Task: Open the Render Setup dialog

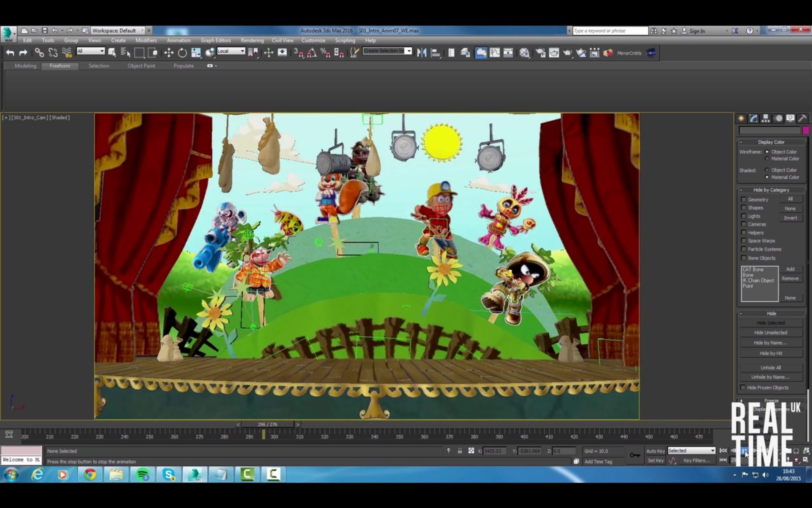Action: coord(540,52)
